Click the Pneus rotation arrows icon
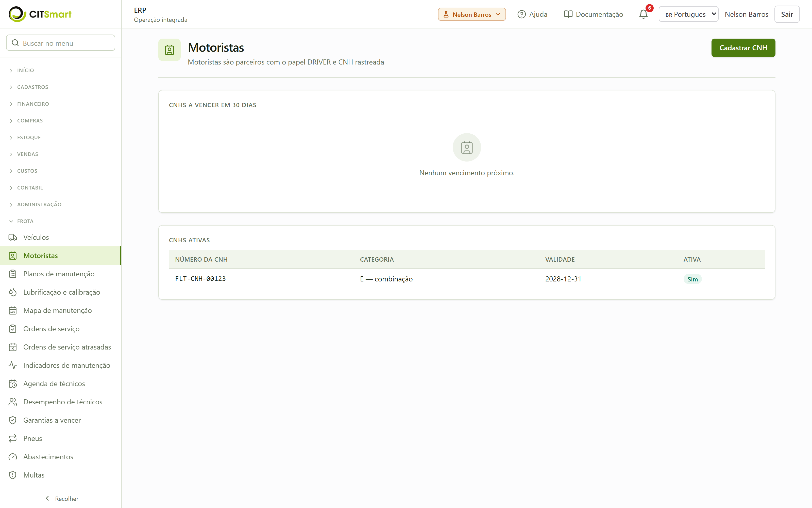 (13, 438)
